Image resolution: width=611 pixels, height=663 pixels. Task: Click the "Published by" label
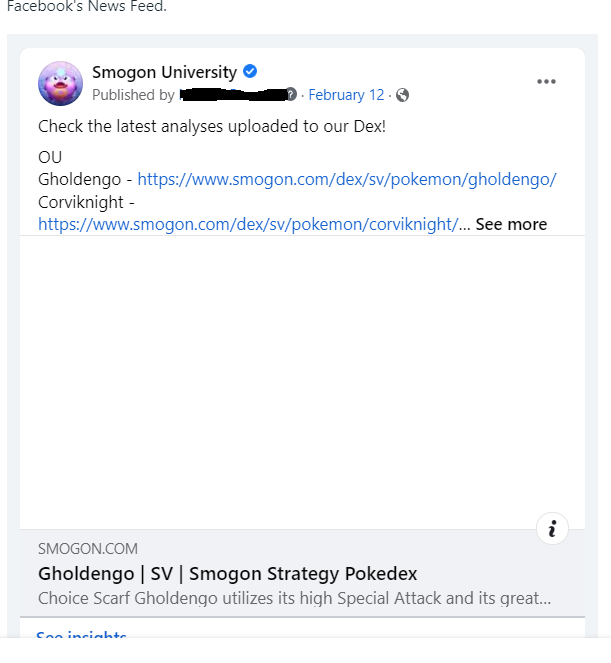click(133, 95)
